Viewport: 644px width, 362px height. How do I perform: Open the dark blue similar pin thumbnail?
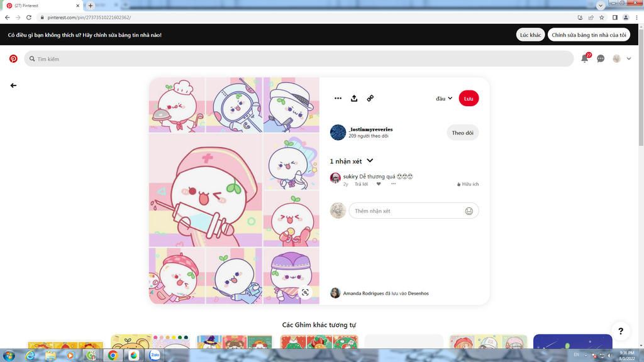click(572, 341)
